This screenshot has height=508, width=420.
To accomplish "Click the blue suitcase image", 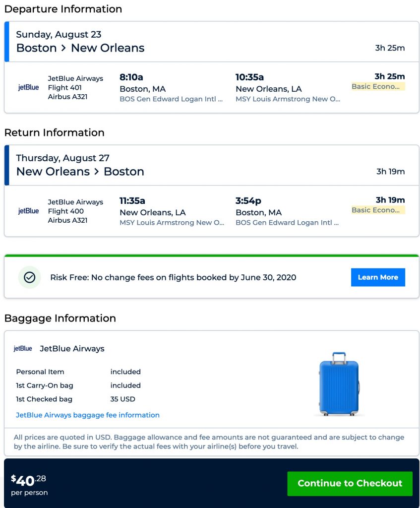I will click(x=339, y=384).
